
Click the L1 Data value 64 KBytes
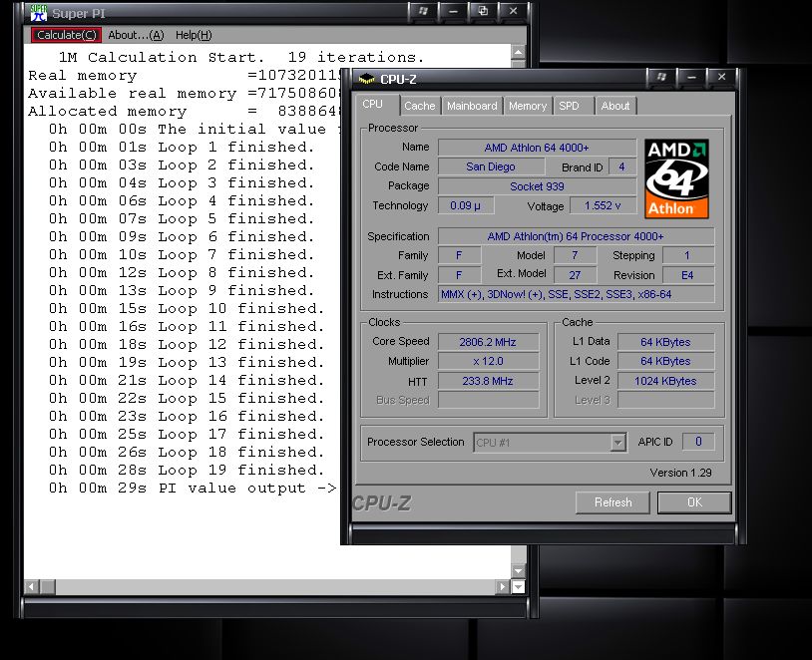click(x=665, y=342)
